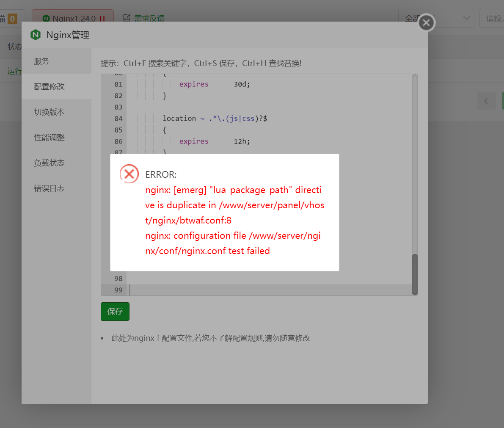504x428 pixels.
Task: Close the Nginx管理 dialog with X
Action: tap(426, 22)
